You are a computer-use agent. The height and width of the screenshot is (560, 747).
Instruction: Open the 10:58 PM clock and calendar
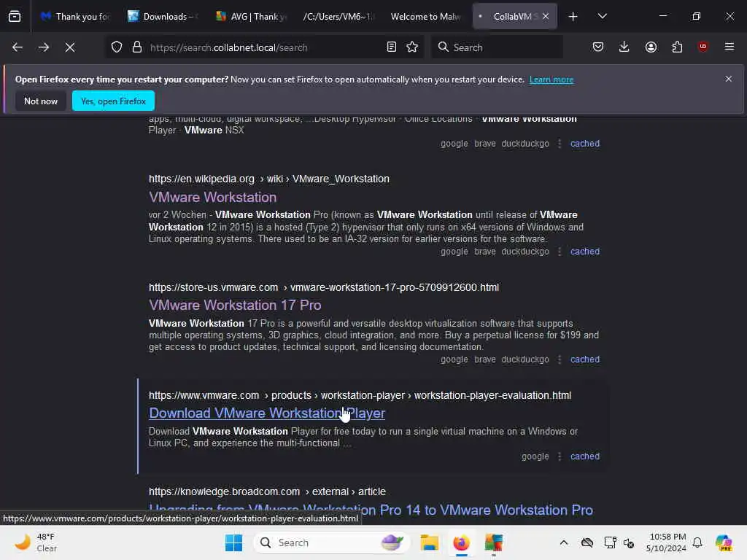click(x=667, y=542)
